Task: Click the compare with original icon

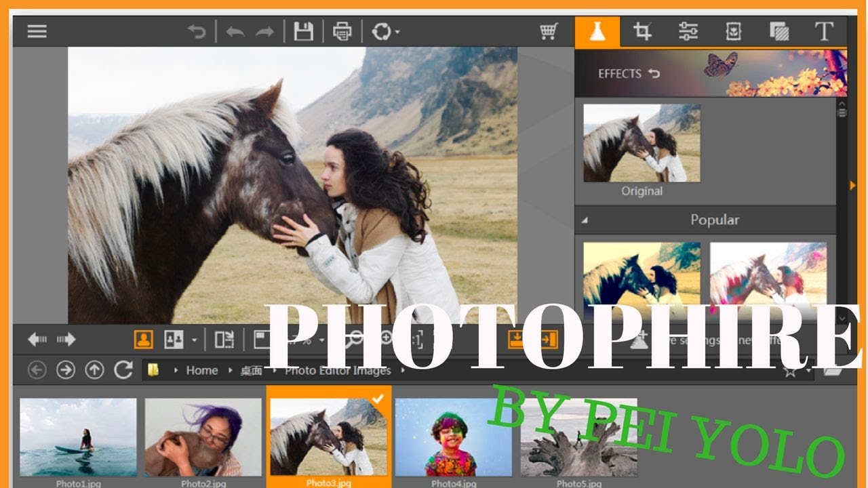Action: coord(224,339)
